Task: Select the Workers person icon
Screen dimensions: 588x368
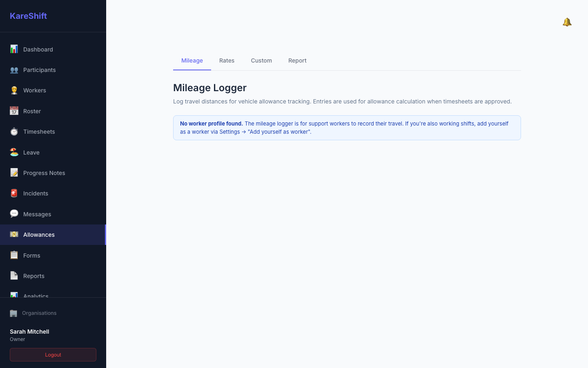Action: [x=14, y=90]
